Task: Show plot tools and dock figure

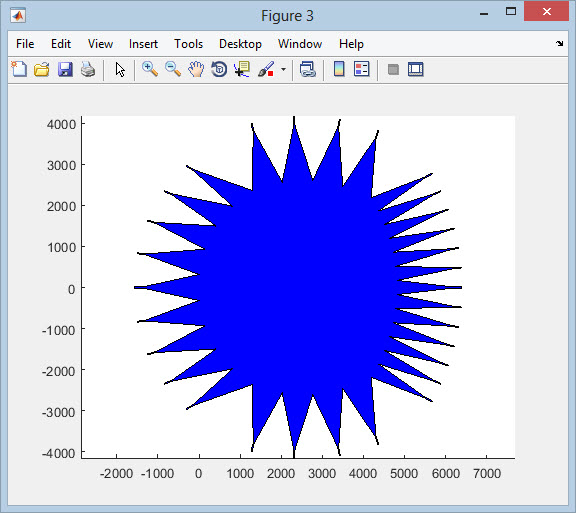Action: click(415, 69)
